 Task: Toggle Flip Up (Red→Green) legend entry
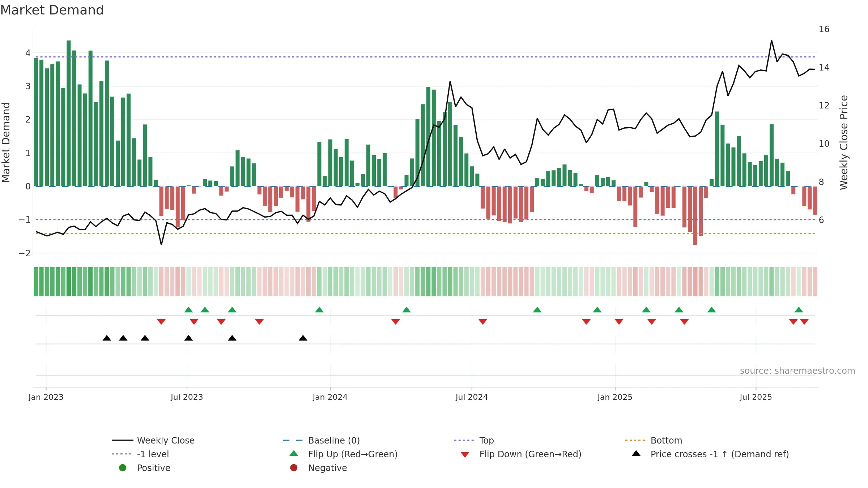pos(344,454)
